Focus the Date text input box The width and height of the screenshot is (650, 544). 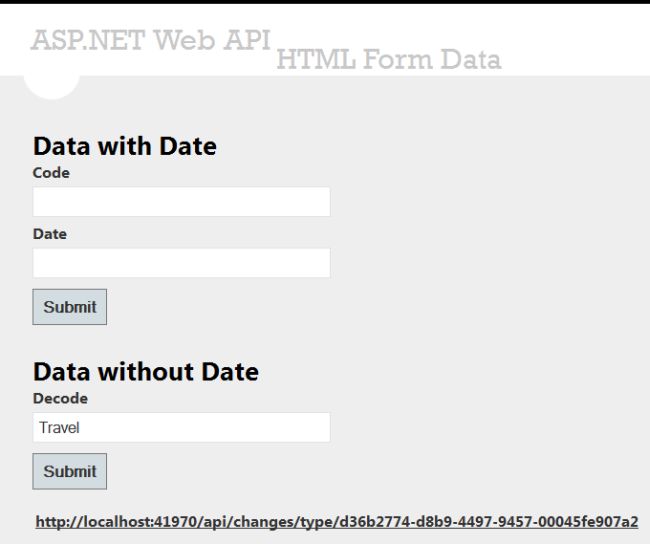181,263
